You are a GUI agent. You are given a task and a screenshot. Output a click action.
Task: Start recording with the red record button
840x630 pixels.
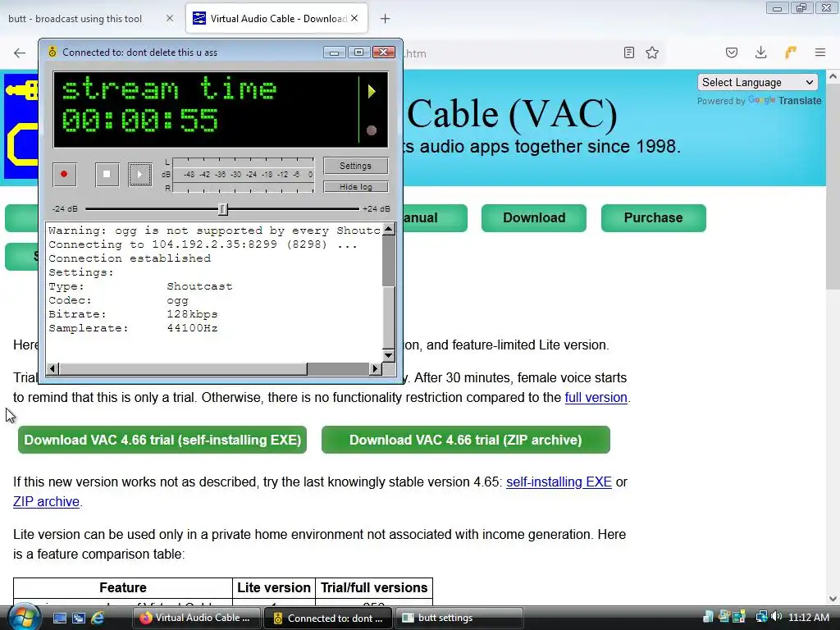[x=64, y=174]
